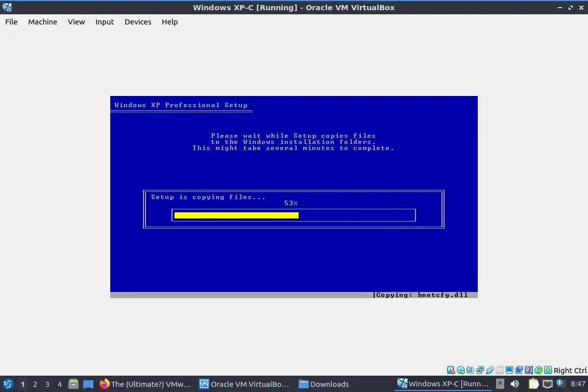Viewport: 588px width, 392px height.
Task: Click the removable media eject tray icon
Action: click(x=500, y=384)
